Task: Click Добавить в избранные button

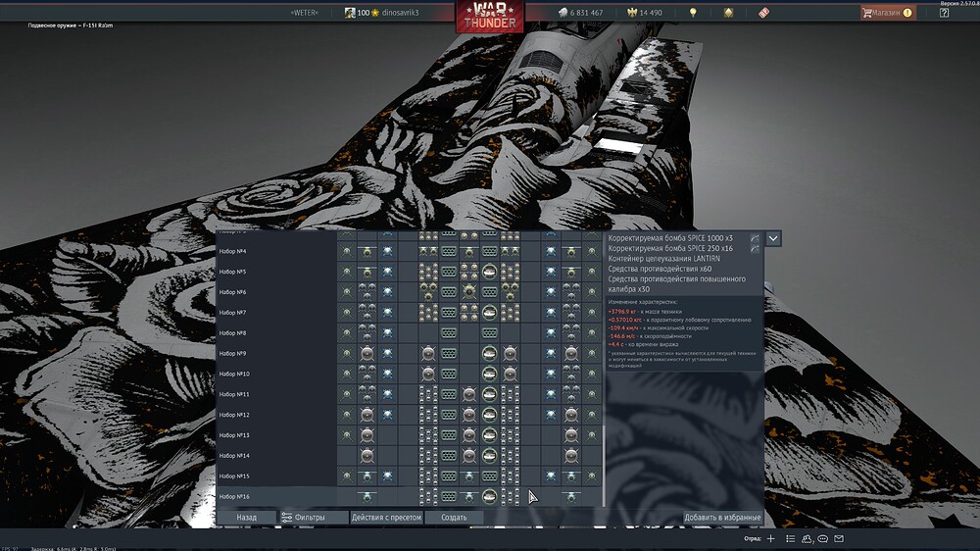Action: (722, 518)
